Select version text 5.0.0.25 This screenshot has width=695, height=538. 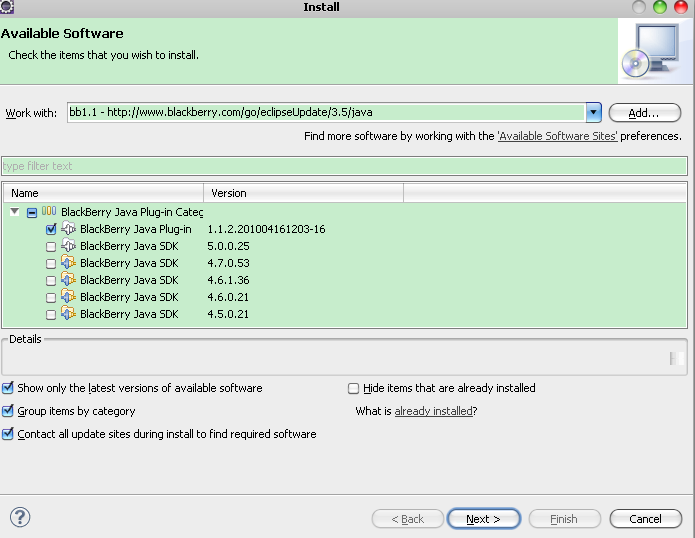(228, 246)
